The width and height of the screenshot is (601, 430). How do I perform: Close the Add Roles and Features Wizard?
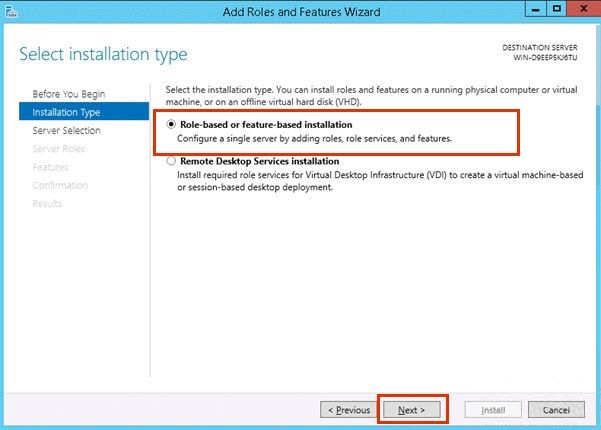click(x=584, y=9)
